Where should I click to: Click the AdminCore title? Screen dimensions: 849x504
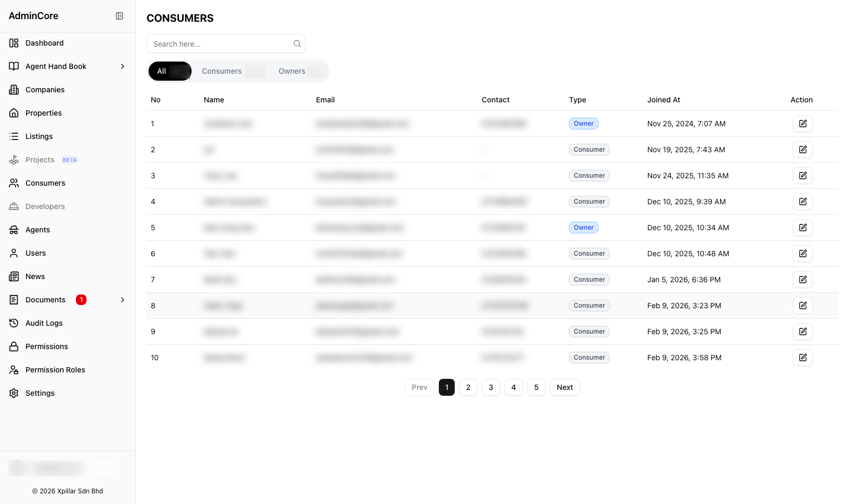click(33, 16)
